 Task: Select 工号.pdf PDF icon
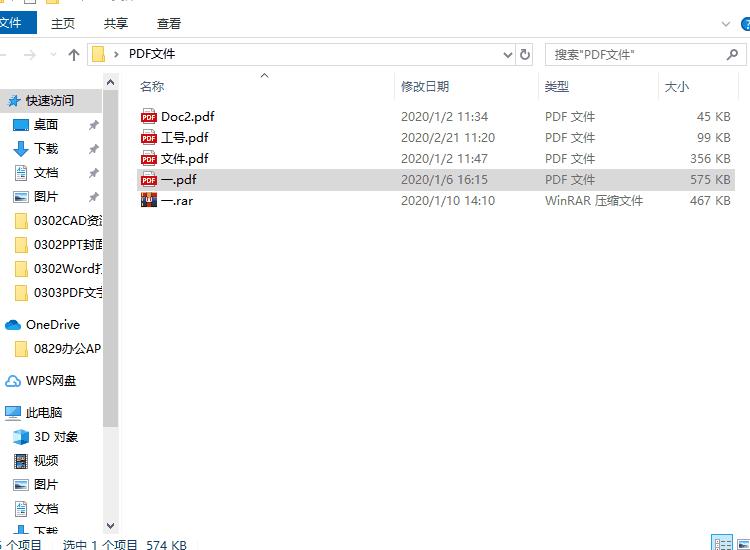pyautogui.click(x=149, y=137)
